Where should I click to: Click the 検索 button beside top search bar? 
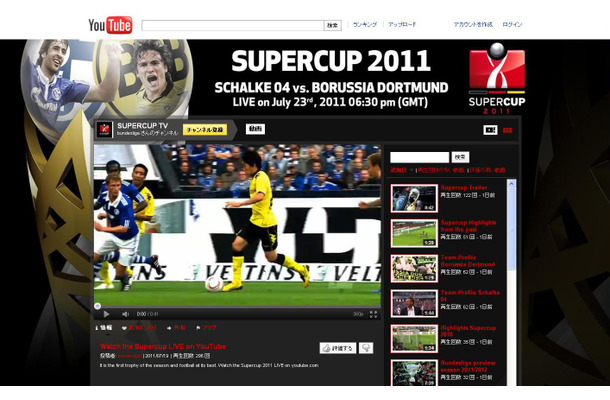333,25
